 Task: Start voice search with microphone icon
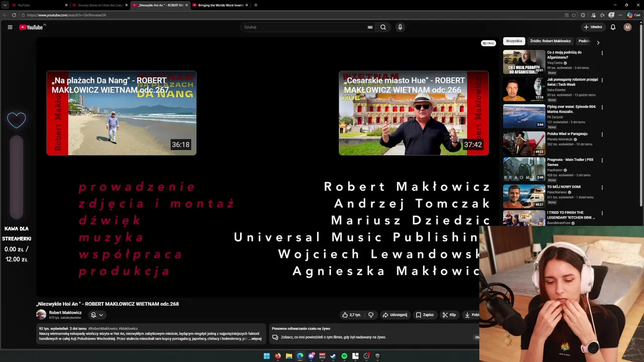tap(400, 27)
